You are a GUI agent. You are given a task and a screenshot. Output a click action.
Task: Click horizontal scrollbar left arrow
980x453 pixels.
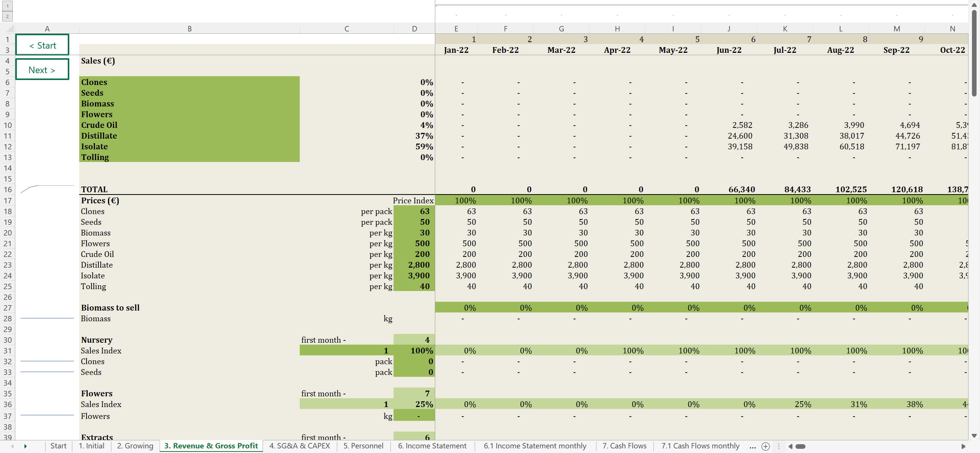pos(790,446)
